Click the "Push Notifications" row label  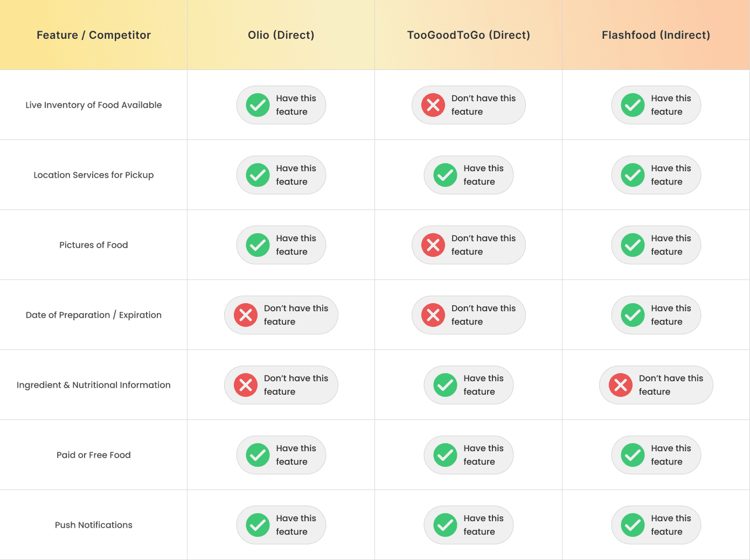(94, 525)
